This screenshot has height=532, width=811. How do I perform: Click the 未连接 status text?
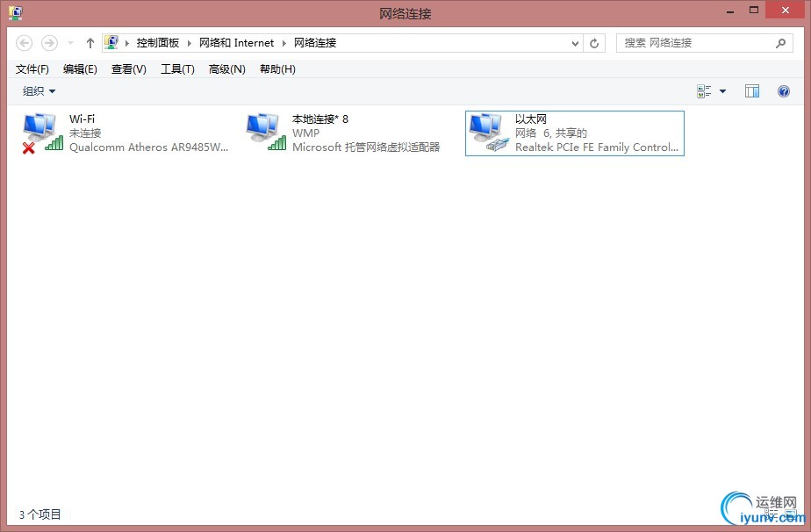point(85,133)
